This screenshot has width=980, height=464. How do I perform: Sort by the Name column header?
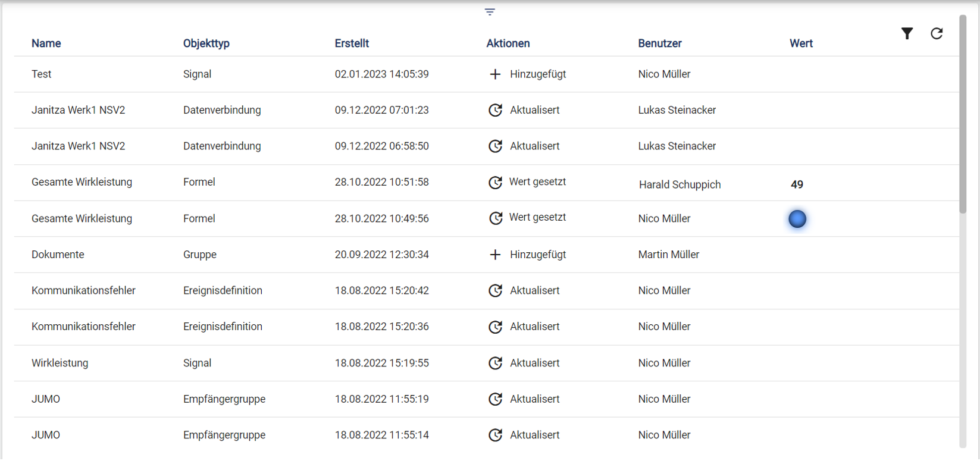pos(46,43)
